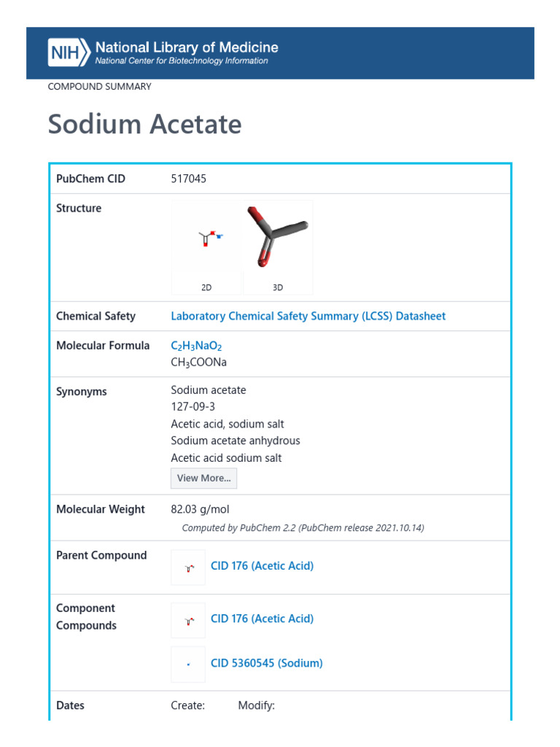Image resolution: width=560 pixels, height=747 pixels.
Task: Open the 2D structure thumbnail
Action: coord(206,238)
